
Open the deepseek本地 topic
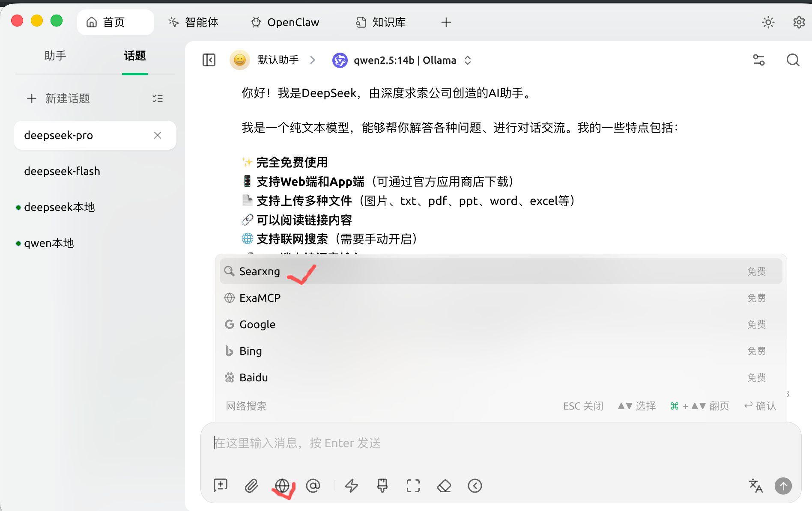pyautogui.click(x=95, y=207)
